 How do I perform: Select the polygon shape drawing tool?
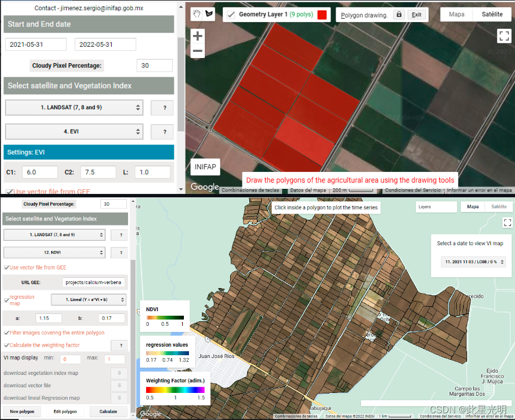tap(209, 14)
